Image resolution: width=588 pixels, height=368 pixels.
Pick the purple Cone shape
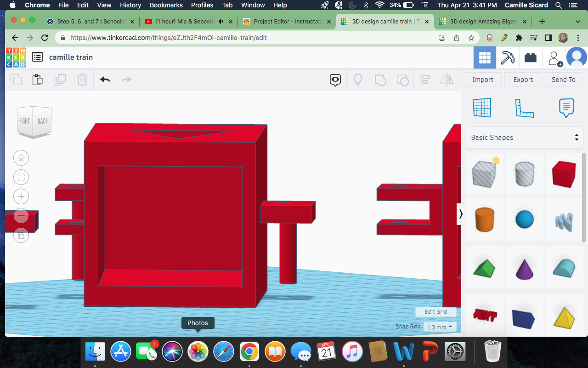tap(525, 268)
